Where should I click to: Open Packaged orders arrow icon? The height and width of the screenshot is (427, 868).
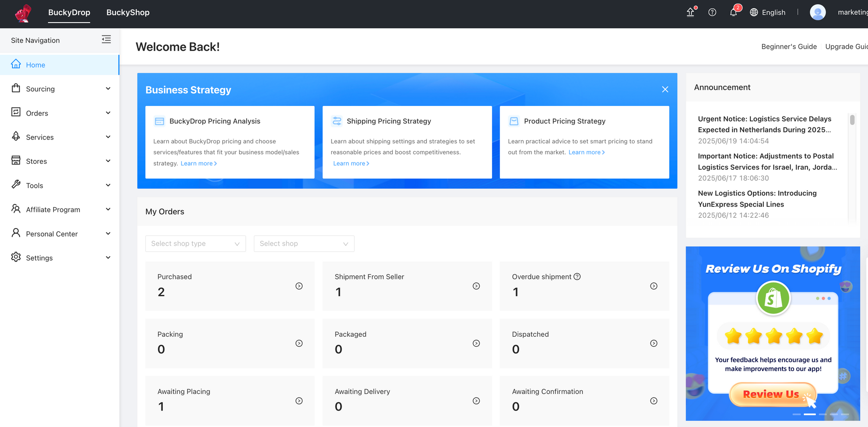(x=477, y=343)
